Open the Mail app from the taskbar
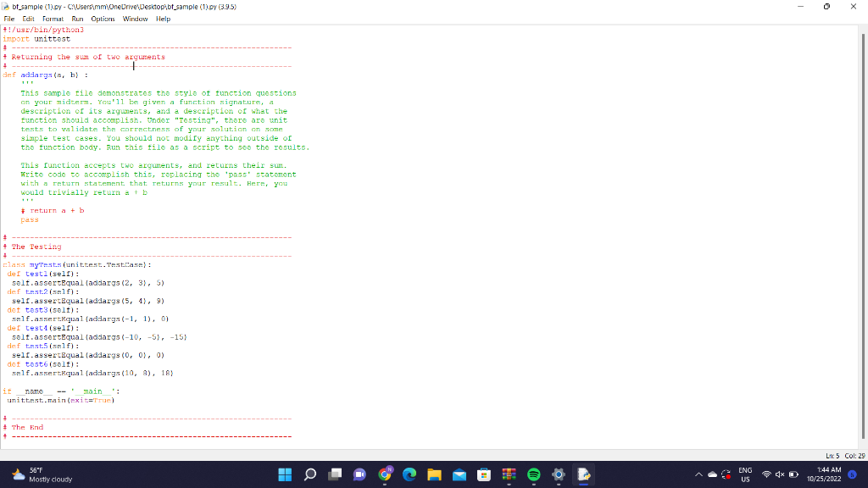The image size is (868, 488). (459, 474)
